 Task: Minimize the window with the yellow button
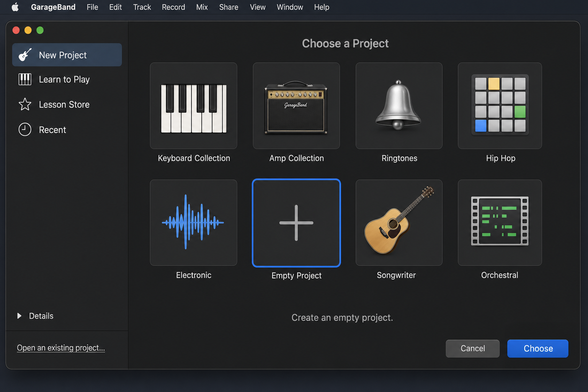(28, 30)
